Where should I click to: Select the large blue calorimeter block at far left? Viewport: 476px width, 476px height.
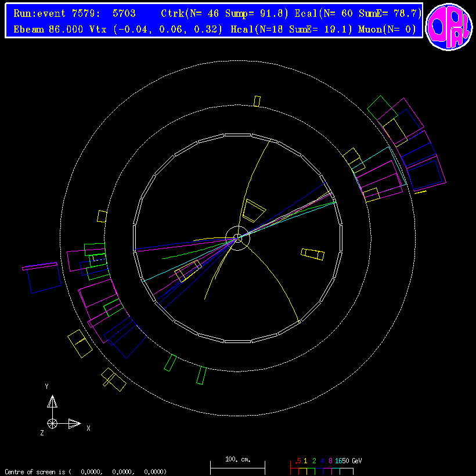[x=44, y=280]
